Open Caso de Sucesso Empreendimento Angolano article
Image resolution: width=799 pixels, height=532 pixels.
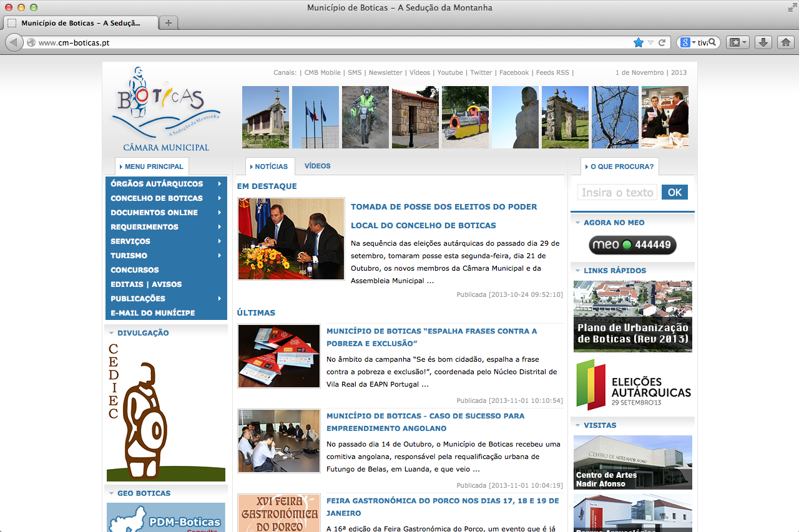425,422
